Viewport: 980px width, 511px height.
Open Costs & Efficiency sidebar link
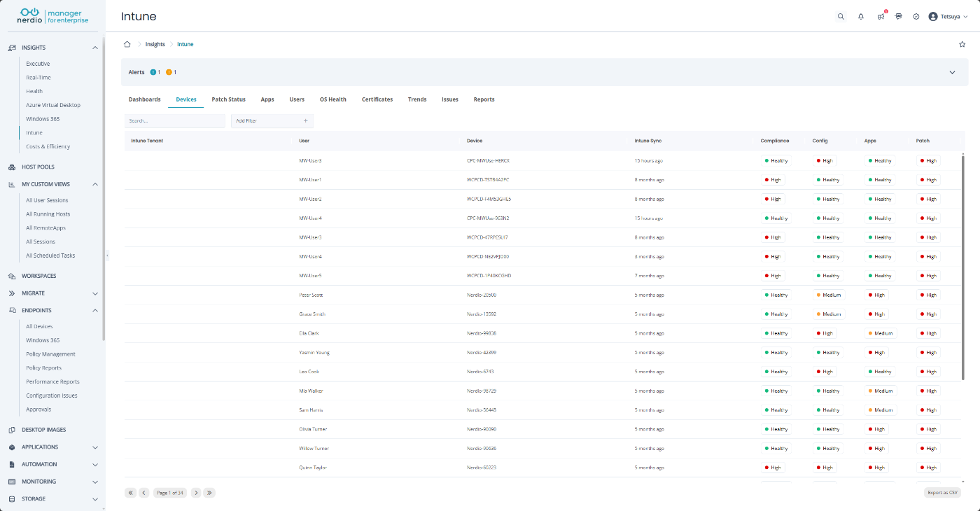click(48, 146)
